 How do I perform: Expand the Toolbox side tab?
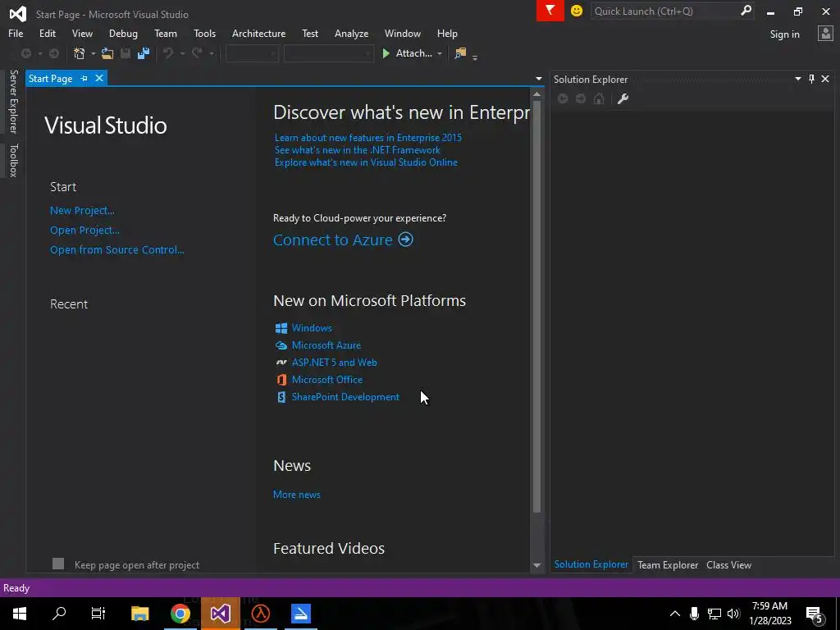[x=13, y=160]
